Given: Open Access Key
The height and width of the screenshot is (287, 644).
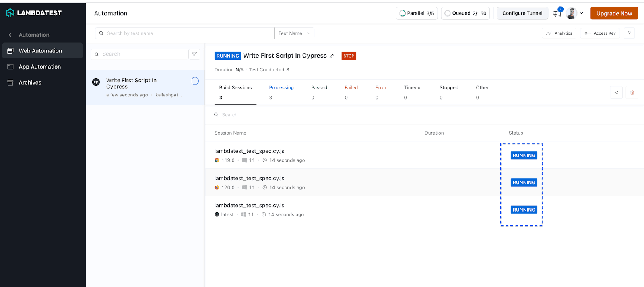Looking at the screenshot, I should pyautogui.click(x=600, y=33).
